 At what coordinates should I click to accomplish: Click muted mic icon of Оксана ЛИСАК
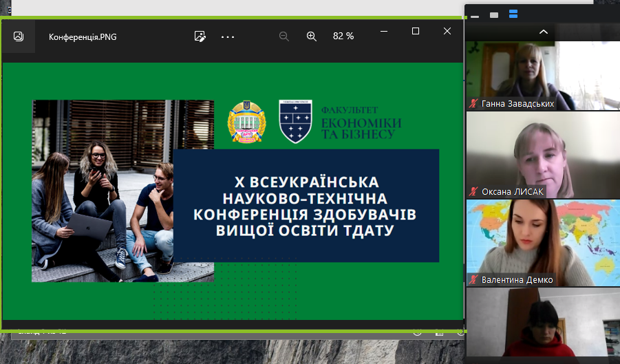[x=473, y=192]
